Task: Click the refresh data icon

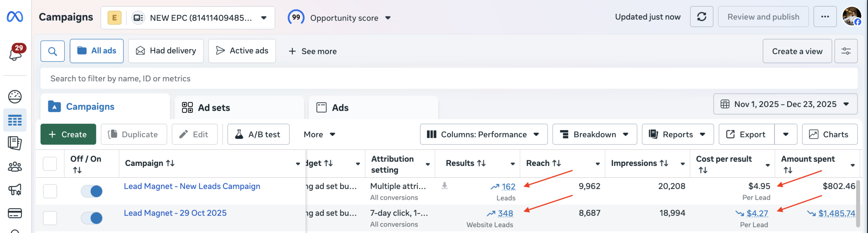Action: [702, 17]
